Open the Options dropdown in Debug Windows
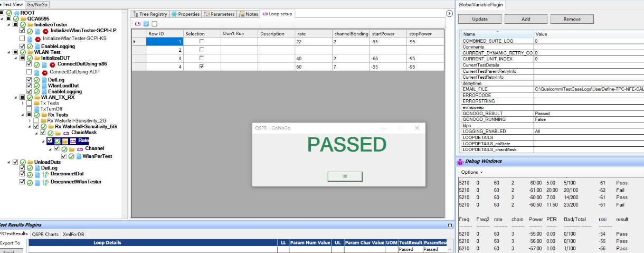 click(471, 172)
